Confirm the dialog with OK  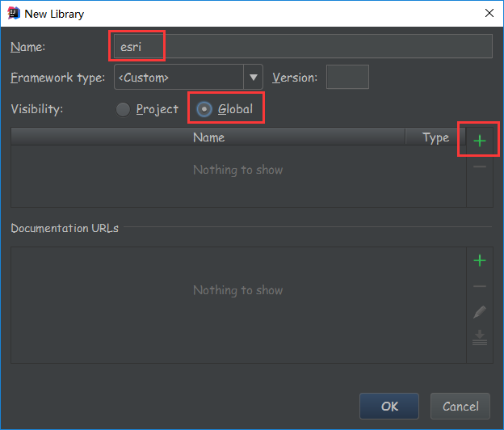pyautogui.click(x=389, y=407)
